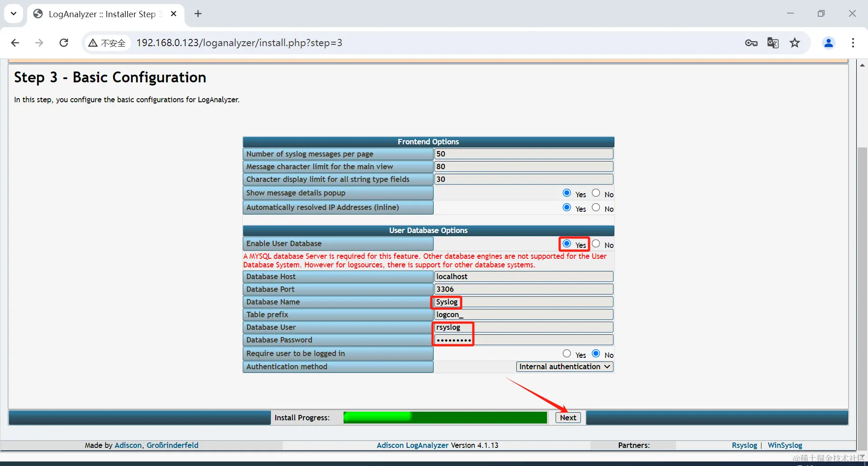Open the Großrinderfeld footer link
Image resolution: width=868 pixels, height=466 pixels.
pyautogui.click(x=172, y=445)
